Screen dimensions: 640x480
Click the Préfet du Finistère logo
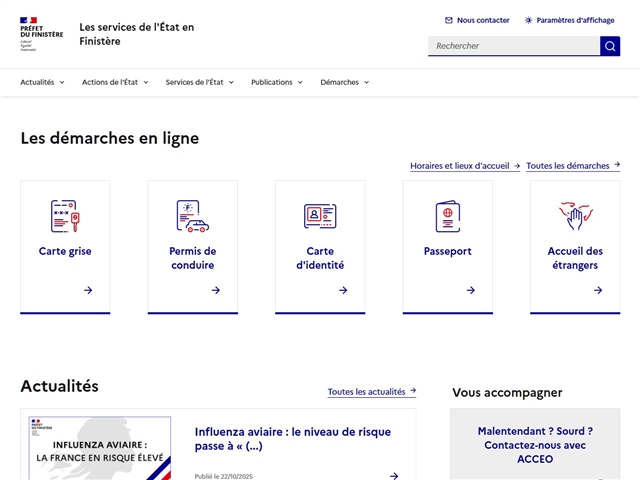pos(42,34)
